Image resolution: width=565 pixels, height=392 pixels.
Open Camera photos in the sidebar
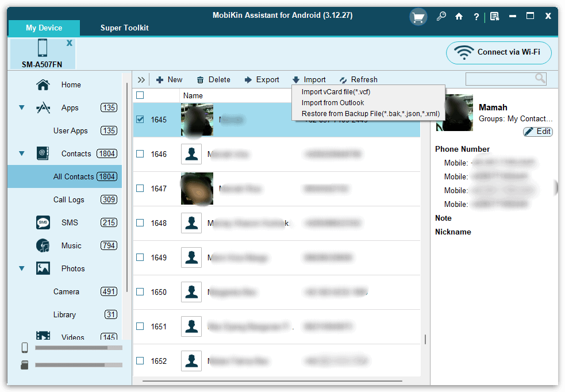[66, 291]
